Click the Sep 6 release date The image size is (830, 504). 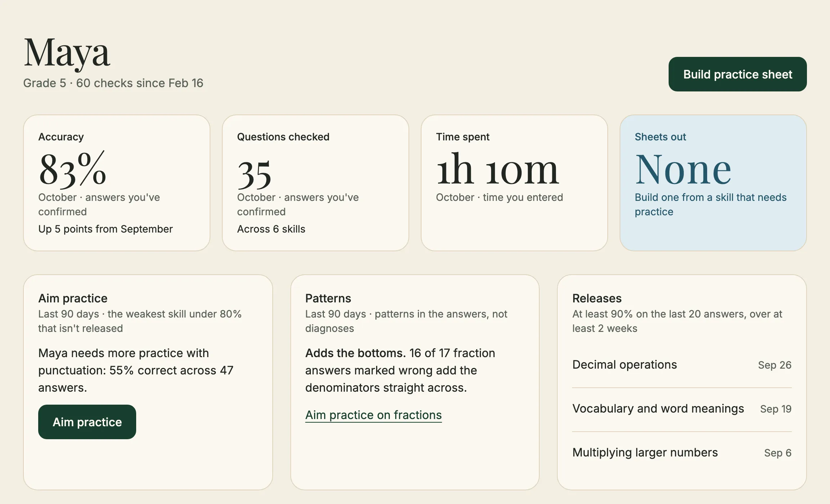pos(778,453)
